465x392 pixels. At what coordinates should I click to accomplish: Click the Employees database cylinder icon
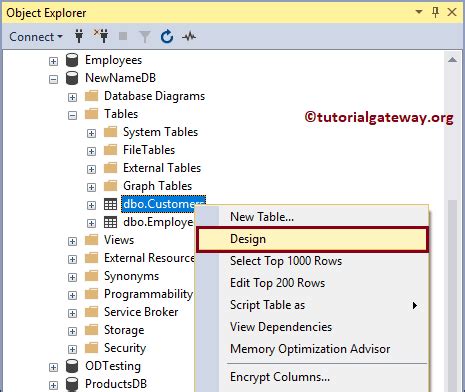click(x=72, y=60)
